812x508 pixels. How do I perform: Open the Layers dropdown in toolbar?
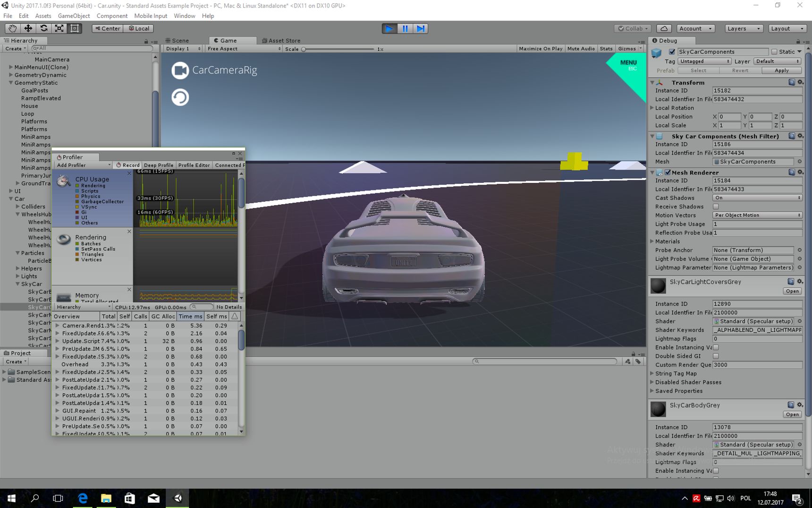744,28
